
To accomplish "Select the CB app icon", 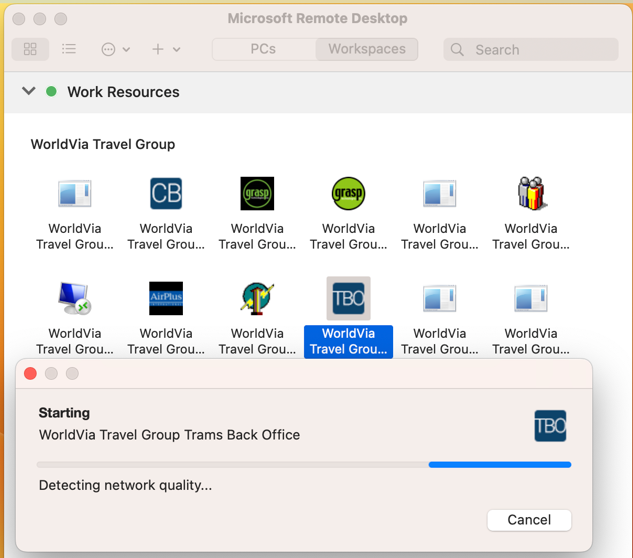I will coord(166,193).
